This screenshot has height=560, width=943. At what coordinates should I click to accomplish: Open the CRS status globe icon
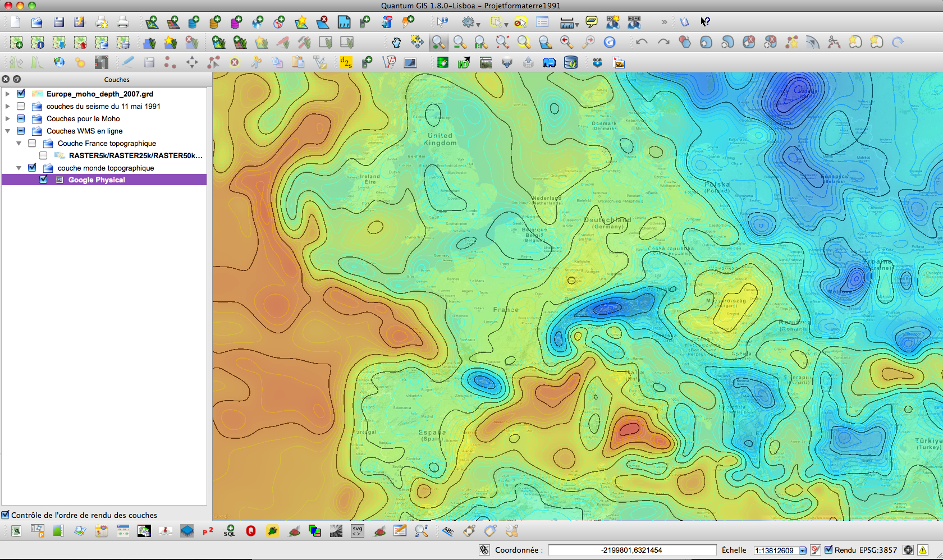908,550
